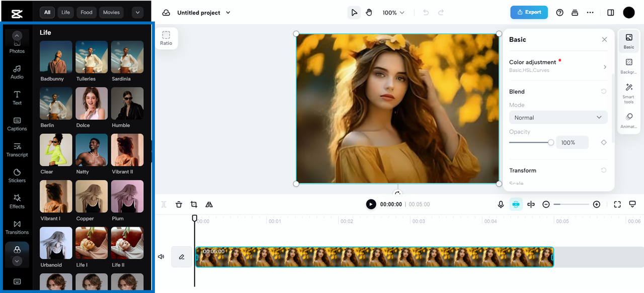
Task: Open the Text panel in sidebar
Action: 17,98
